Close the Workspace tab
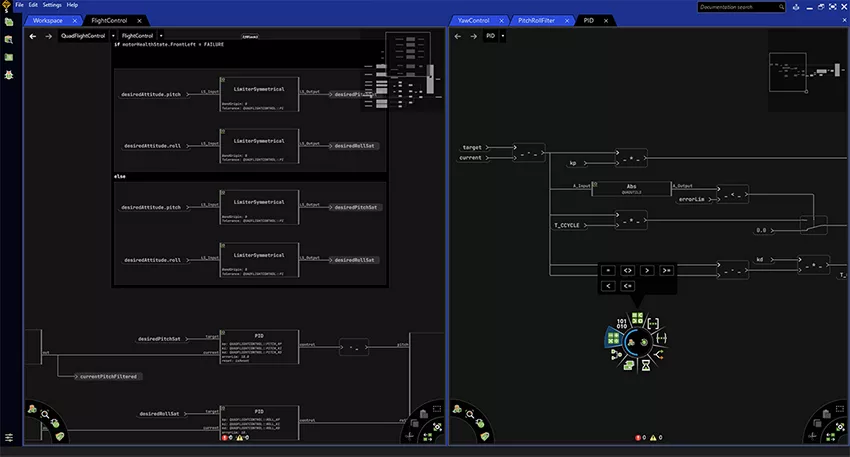850x457 pixels. [x=77, y=20]
